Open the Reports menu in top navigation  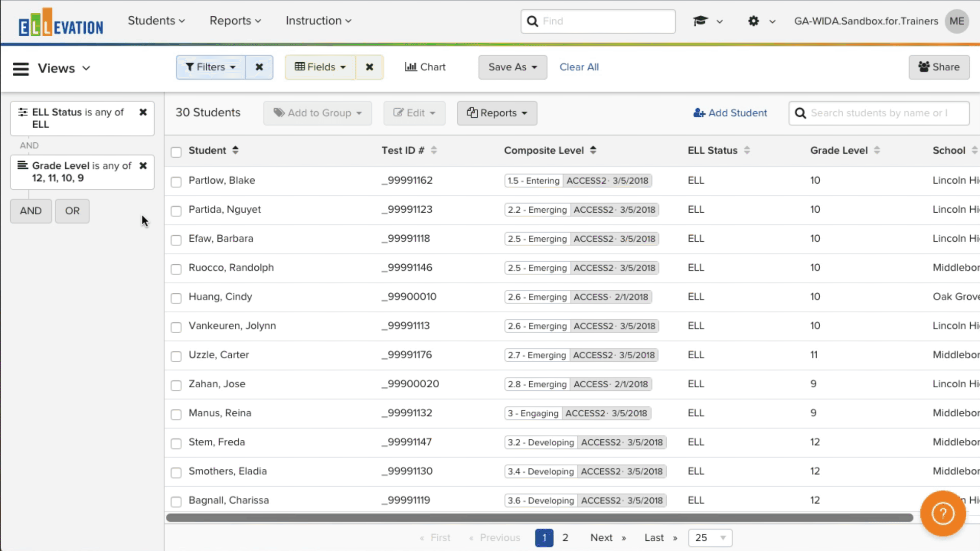(x=235, y=21)
